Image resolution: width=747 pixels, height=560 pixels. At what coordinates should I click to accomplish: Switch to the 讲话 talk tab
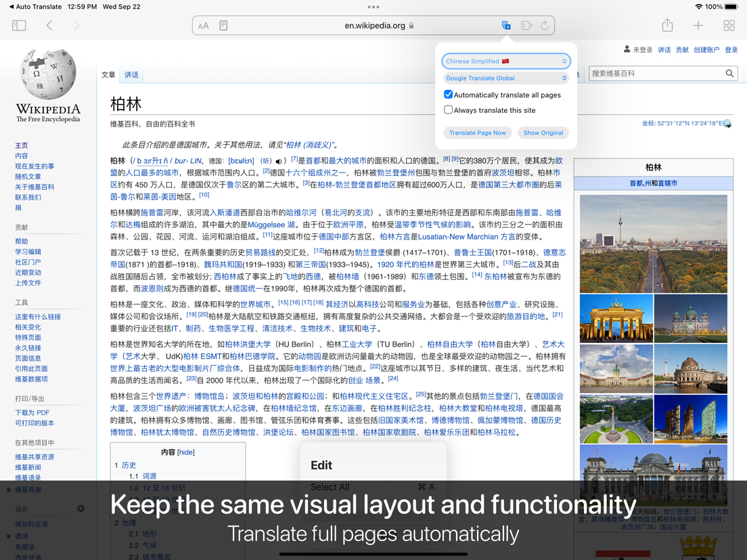coord(131,75)
